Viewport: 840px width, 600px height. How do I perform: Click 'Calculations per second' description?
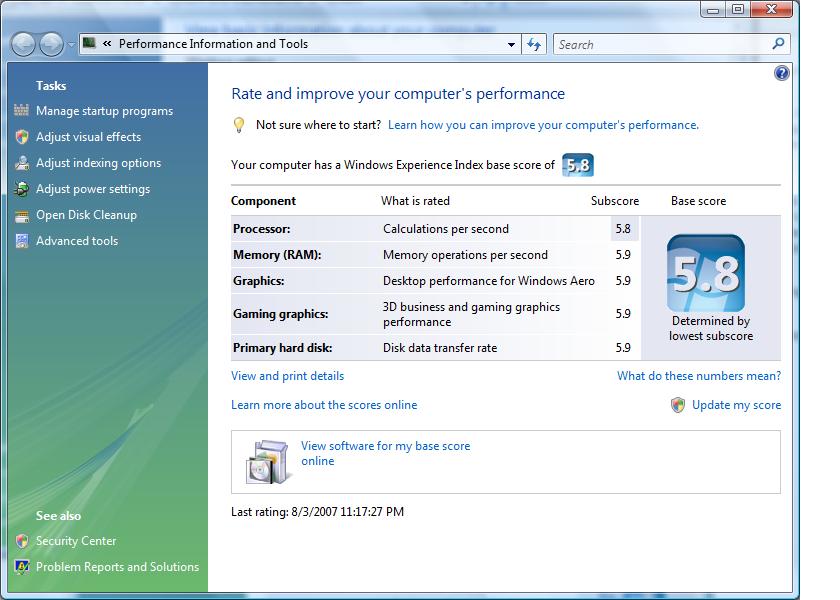pyautogui.click(x=446, y=229)
